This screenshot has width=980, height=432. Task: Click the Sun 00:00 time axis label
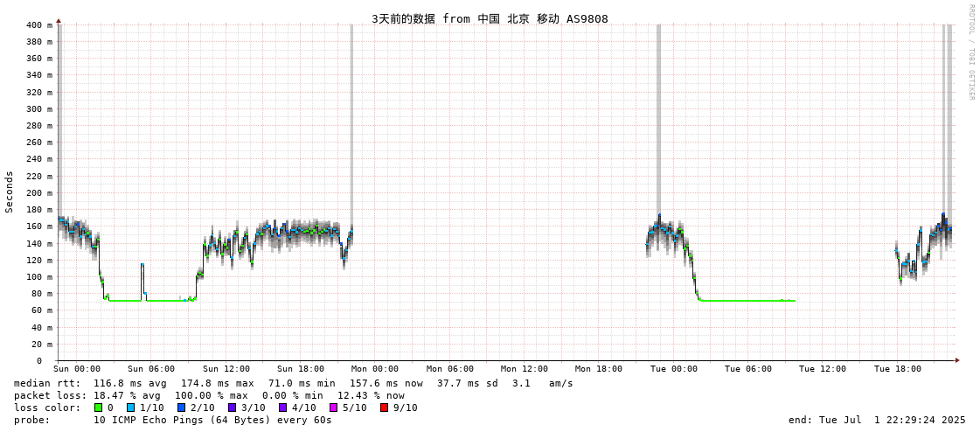point(77,369)
